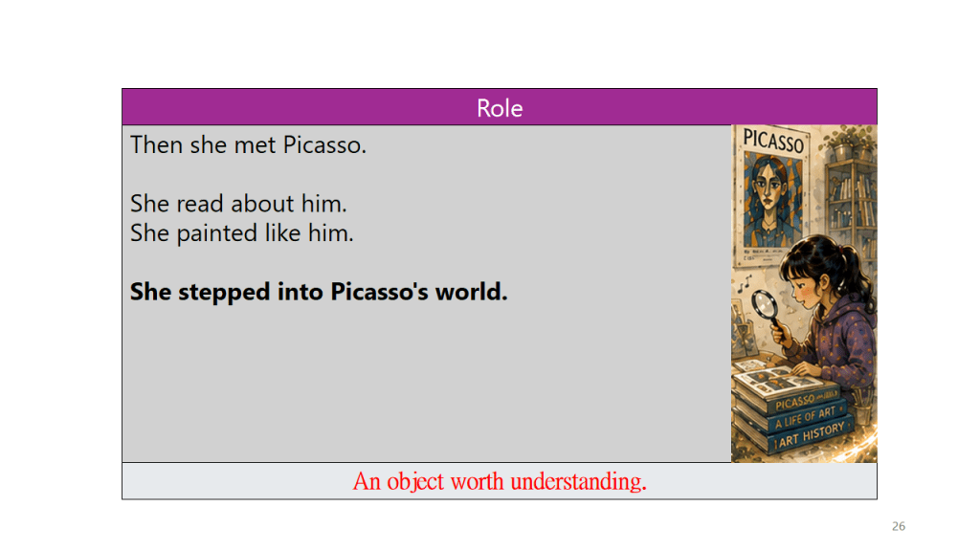Click the sentence "She read about him."
Image resolution: width=980 pixels, height=551 pixels.
click(x=238, y=204)
